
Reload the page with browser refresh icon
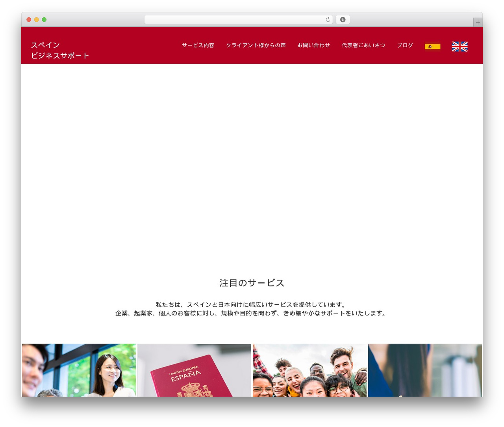[x=328, y=20]
